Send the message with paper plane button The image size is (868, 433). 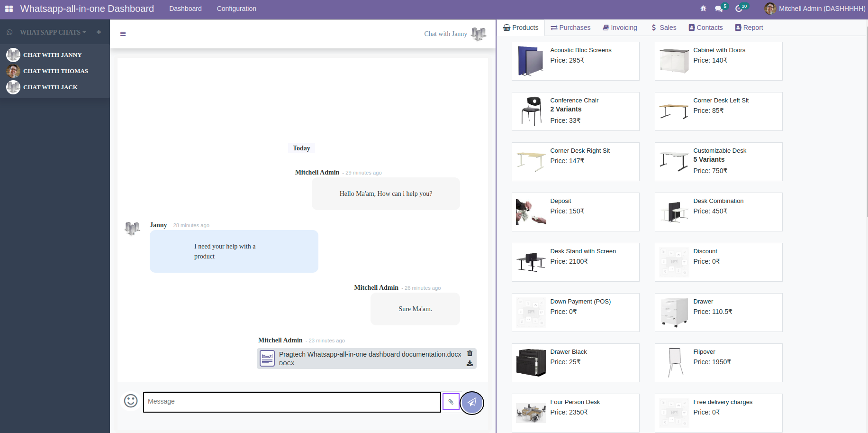(472, 403)
